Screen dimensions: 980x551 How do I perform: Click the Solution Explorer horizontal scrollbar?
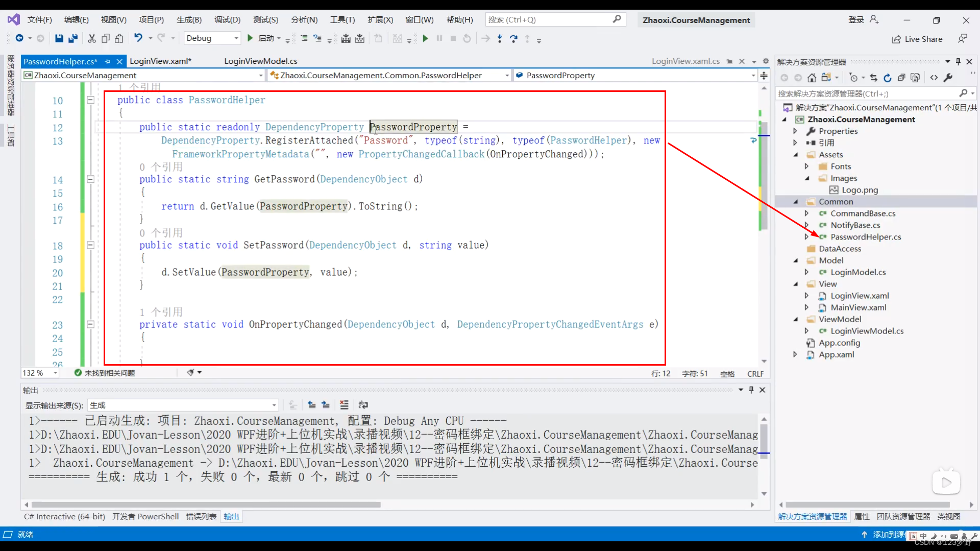[868, 505]
